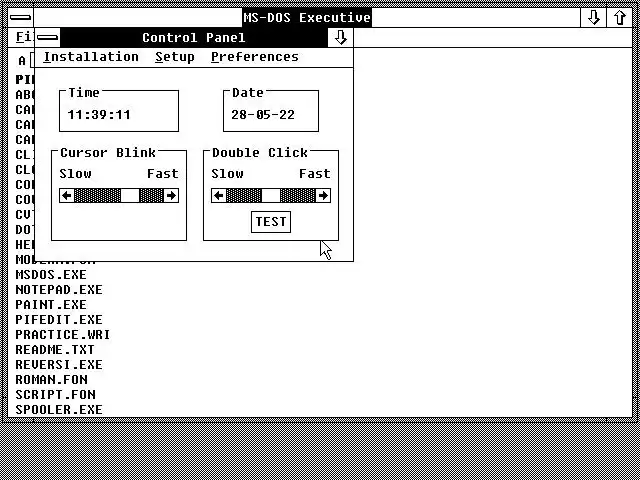The height and width of the screenshot is (480, 640).
Task: Select SPOOLER.EXE in the file list
Action: [x=59, y=409]
